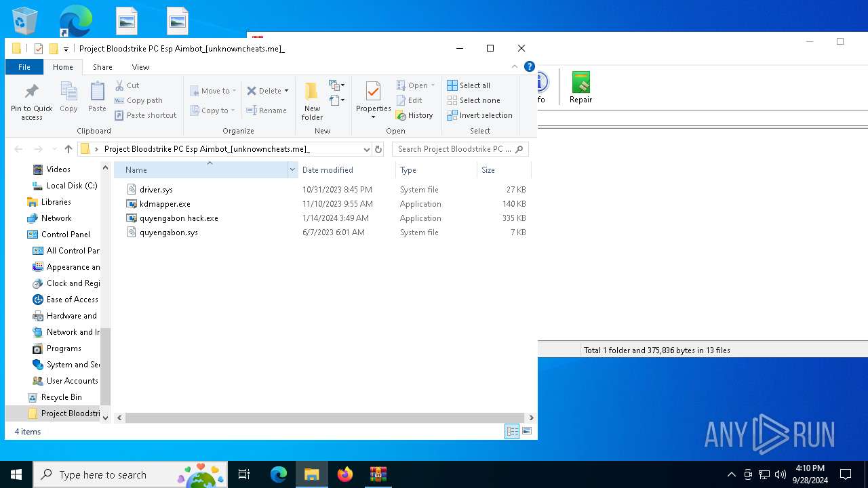Image resolution: width=868 pixels, height=488 pixels.
Task: Open Microsoft Edge from the taskbar
Action: [279, 474]
